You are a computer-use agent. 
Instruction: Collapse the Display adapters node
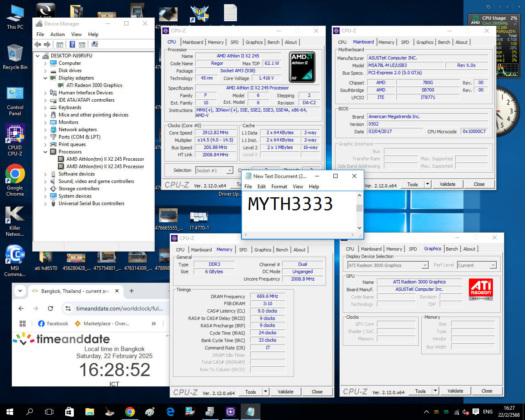(45, 78)
